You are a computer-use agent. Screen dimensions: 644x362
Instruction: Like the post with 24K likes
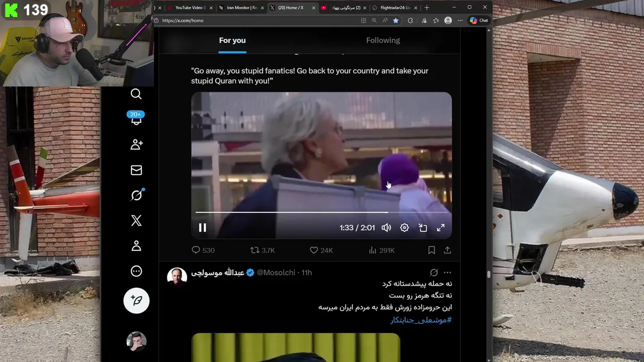click(321, 250)
